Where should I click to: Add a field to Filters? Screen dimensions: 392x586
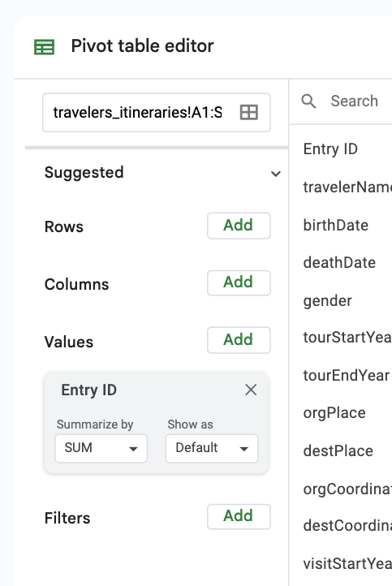pyautogui.click(x=239, y=516)
